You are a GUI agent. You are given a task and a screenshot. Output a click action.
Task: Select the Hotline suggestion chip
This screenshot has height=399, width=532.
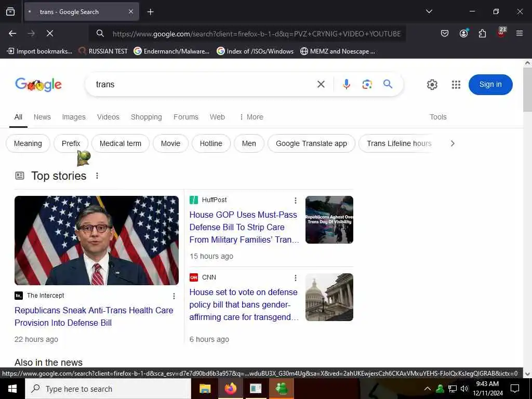[211, 143]
